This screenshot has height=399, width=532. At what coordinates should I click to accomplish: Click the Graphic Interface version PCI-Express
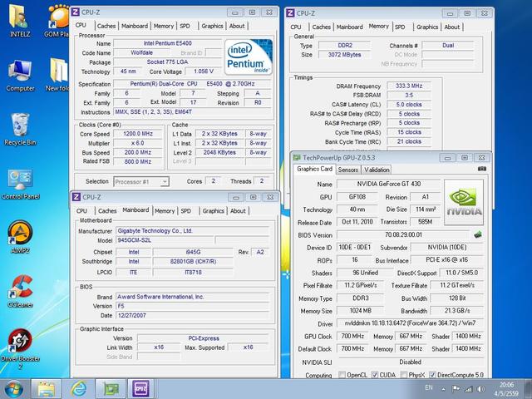click(204, 338)
